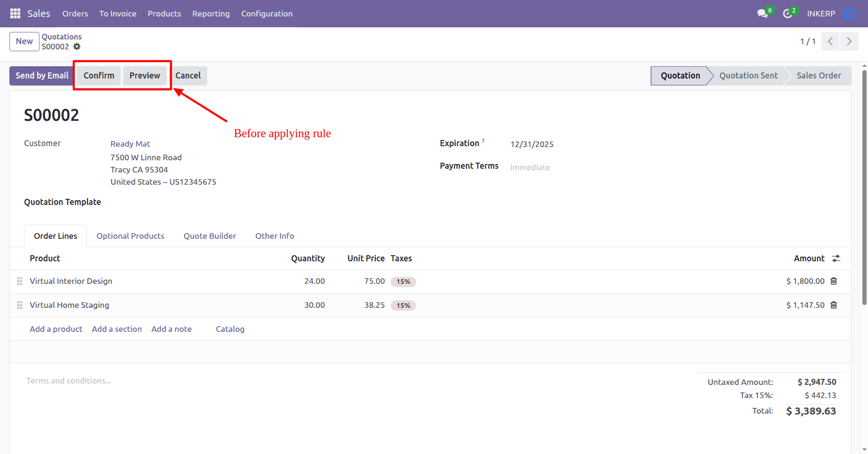Viewport: 868px width, 454px height.
Task: Click the Terms and conditions field
Action: tap(69, 381)
